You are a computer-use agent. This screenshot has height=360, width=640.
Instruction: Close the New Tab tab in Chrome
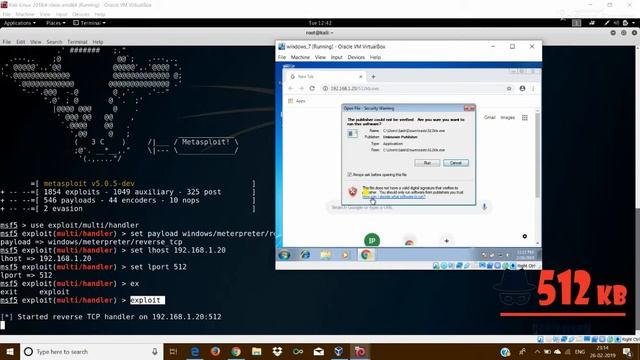point(360,76)
